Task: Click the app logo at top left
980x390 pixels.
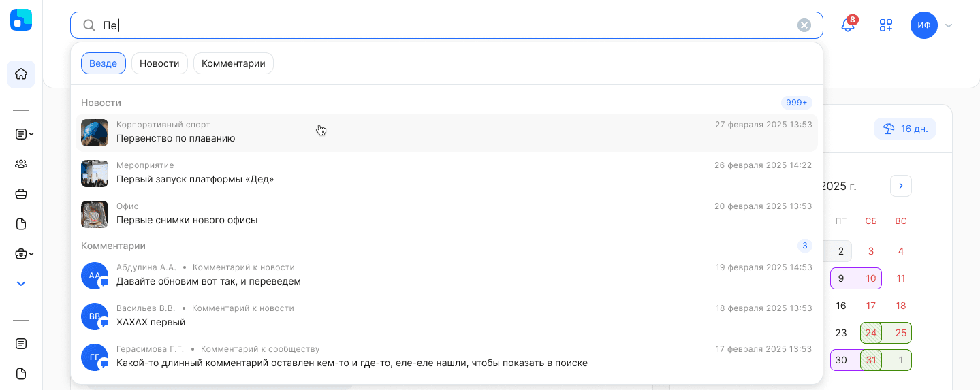Action: coord(21,20)
